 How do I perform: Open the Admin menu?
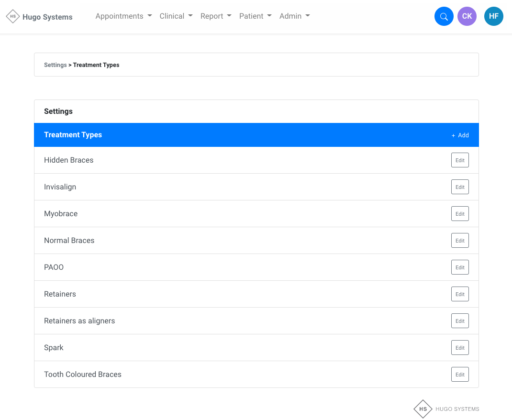pos(294,16)
